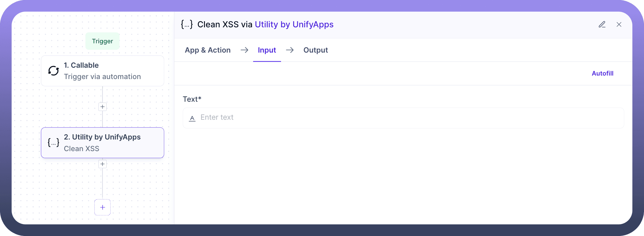Click the arrow between App & Action and Input
This screenshot has height=236, width=644.
(x=244, y=50)
